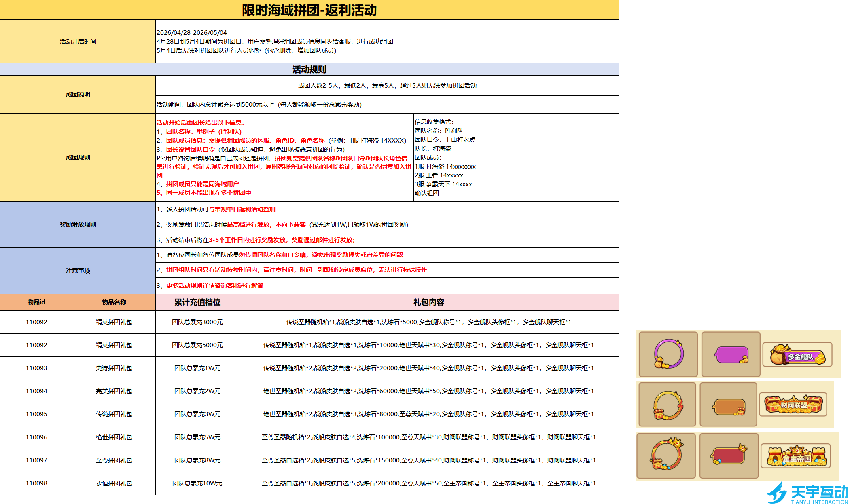Select the 团队总累充2W元 cell
852x504 pixels.
(197, 391)
